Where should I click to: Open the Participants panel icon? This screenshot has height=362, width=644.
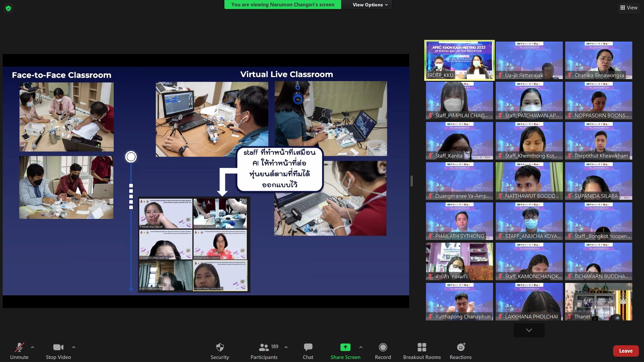(264, 347)
